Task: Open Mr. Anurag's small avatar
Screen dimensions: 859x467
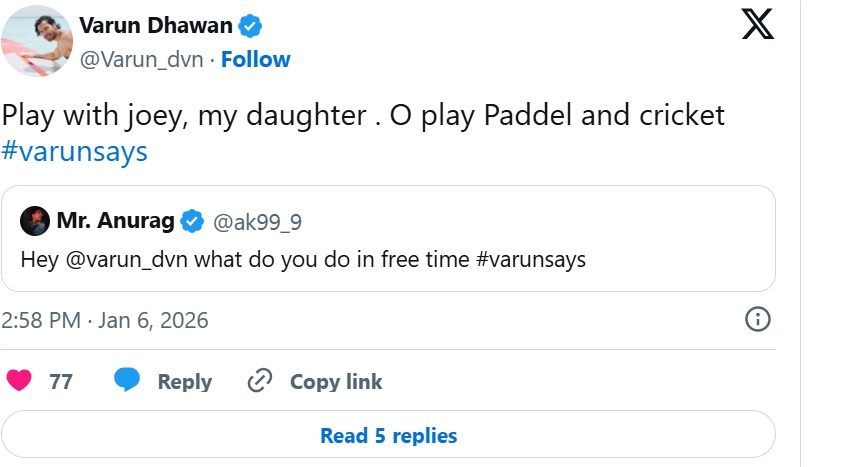Action: pos(35,220)
